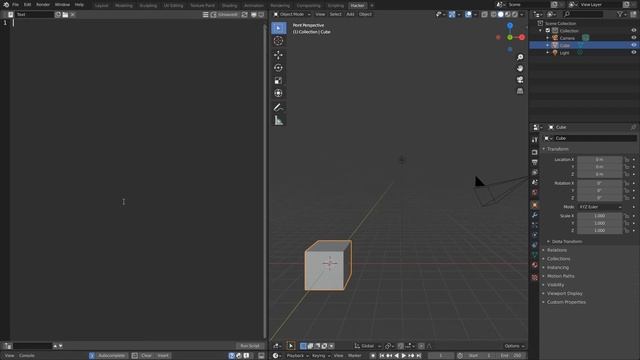The width and height of the screenshot is (640, 360).
Task: Click the outliner search field
Action: pos(582,15)
